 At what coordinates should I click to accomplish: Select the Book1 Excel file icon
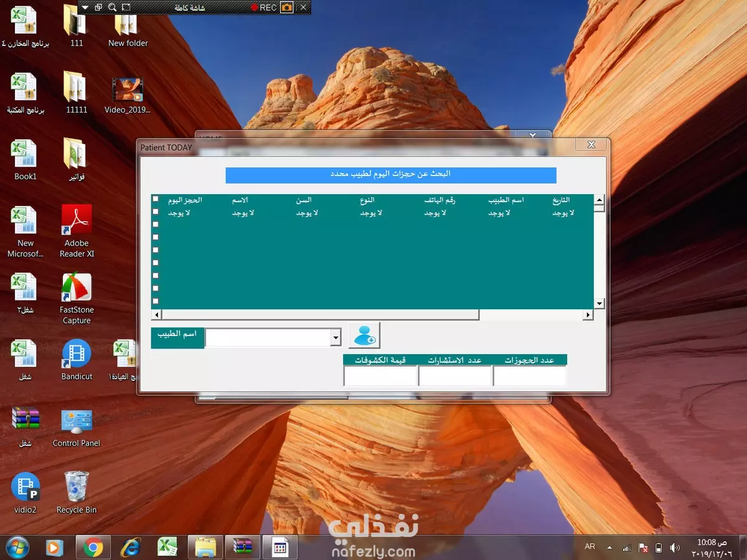click(26, 160)
